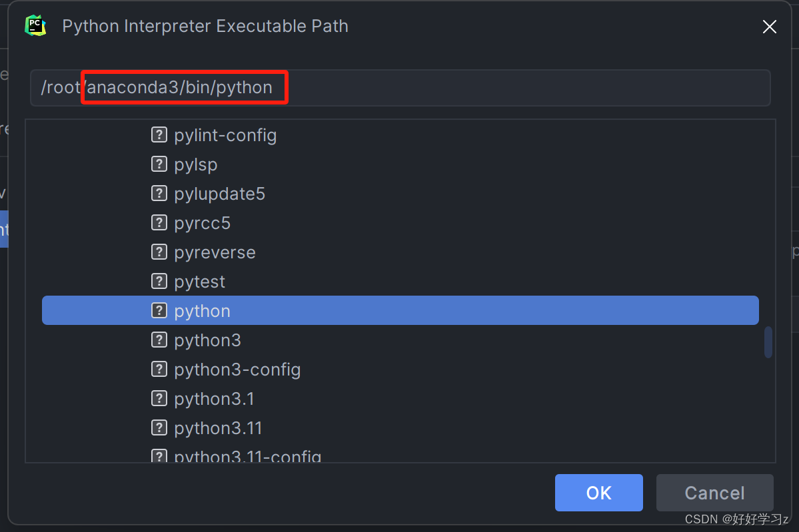Image resolution: width=799 pixels, height=532 pixels.
Task: Dismiss the dialog with Cancel
Action: click(x=714, y=493)
